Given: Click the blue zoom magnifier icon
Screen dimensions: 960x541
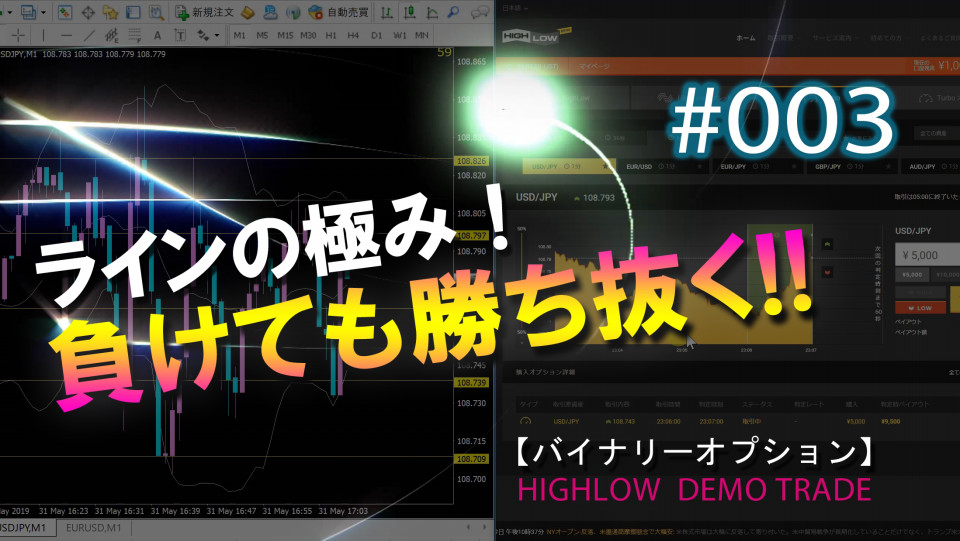Looking at the screenshot, I should pyautogui.click(x=453, y=12).
